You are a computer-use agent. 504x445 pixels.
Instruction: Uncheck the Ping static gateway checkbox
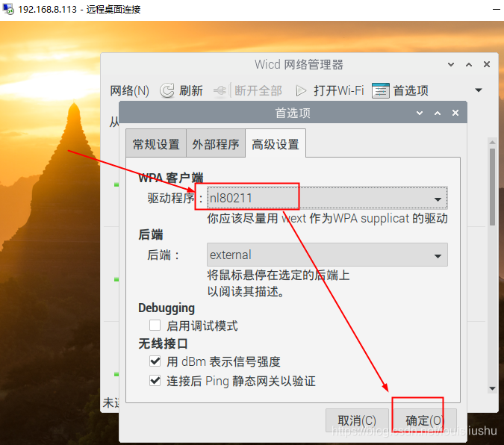coord(155,381)
